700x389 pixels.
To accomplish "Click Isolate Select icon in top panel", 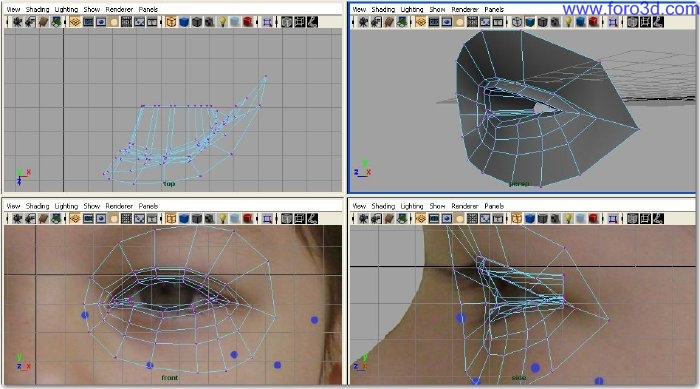I will 267,21.
